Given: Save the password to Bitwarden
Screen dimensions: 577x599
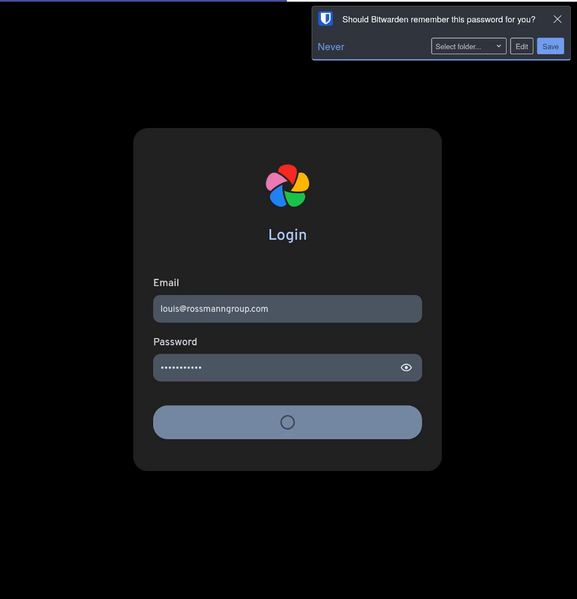Looking at the screenshot, I should pyautogui.click(x=550, y=46).
